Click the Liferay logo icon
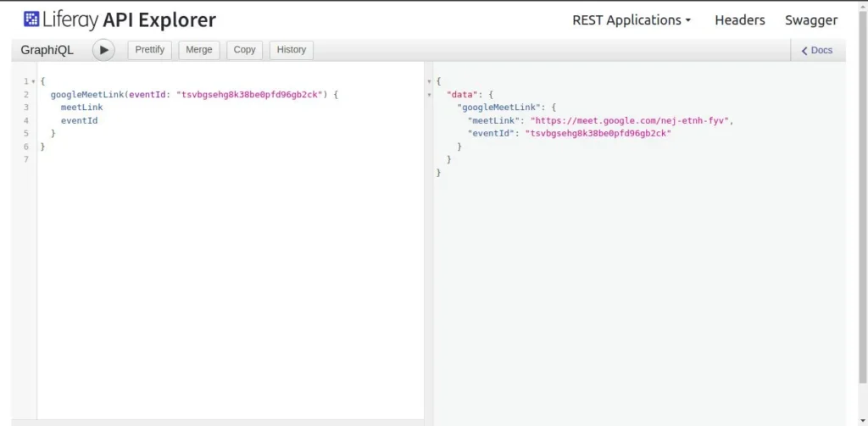This screenshot has width=868, height=426. pos(31,19)
